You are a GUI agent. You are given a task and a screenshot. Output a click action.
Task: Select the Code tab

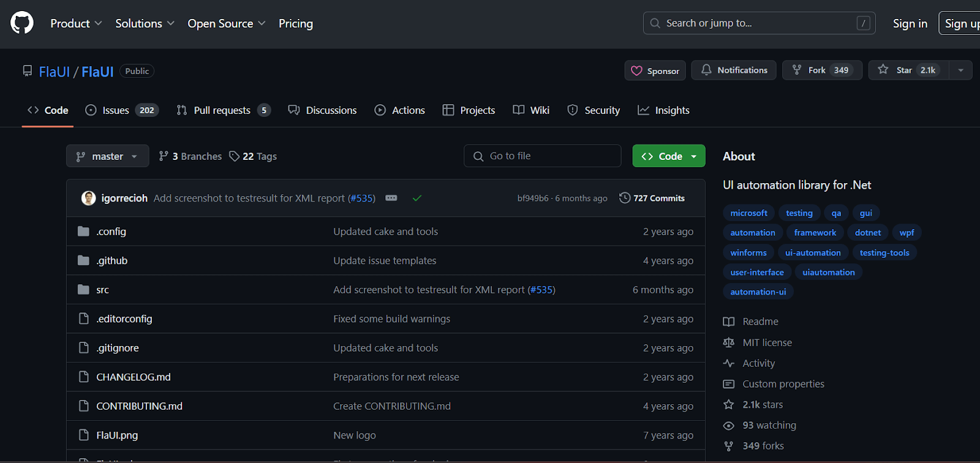48,110
